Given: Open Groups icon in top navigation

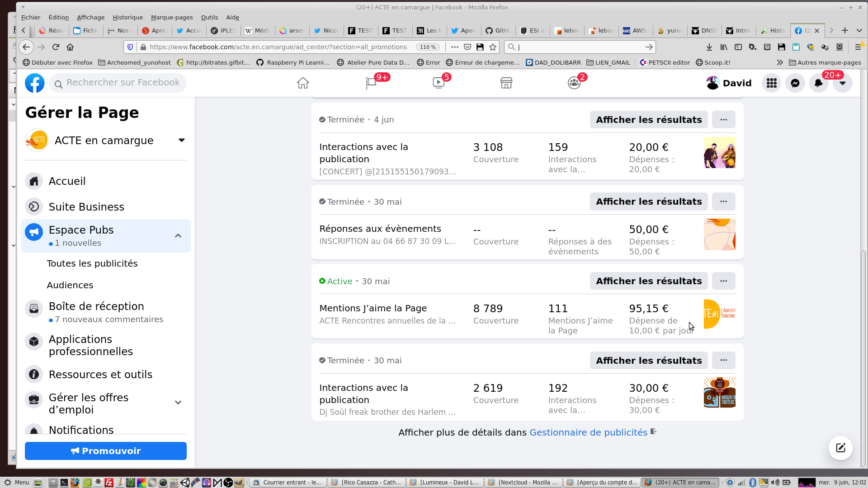Looking at the screenshot, I should [x=574, y=83].
